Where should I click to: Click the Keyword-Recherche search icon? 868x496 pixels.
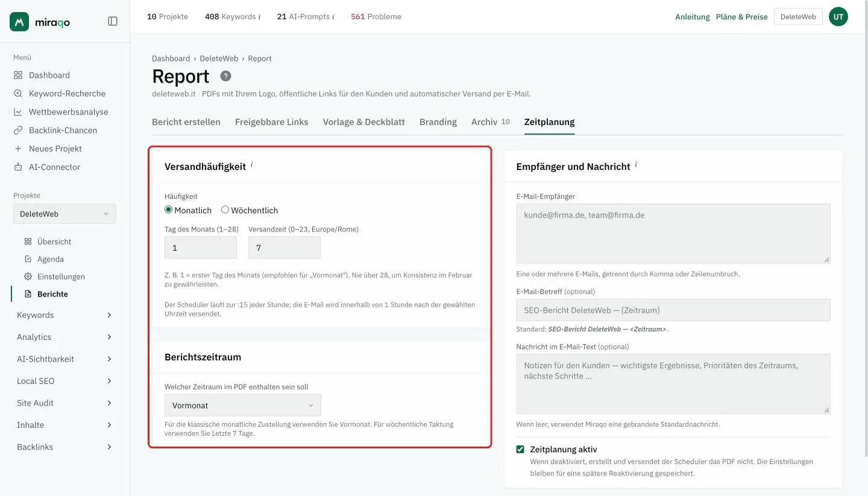point(18,93)
